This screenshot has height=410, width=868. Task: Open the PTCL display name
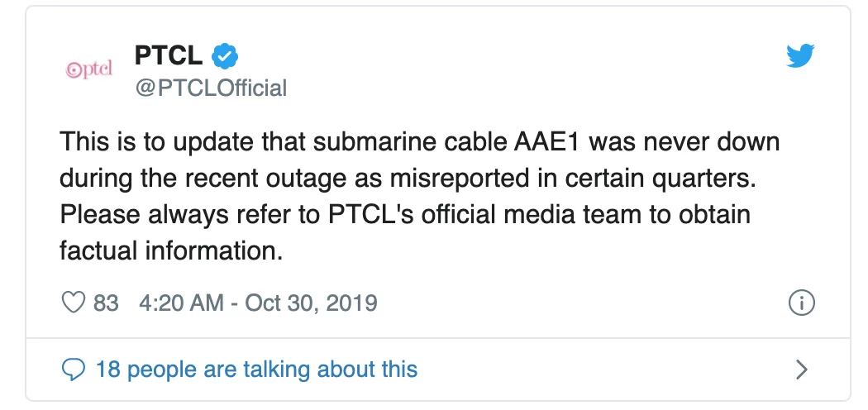click(169, 55)
